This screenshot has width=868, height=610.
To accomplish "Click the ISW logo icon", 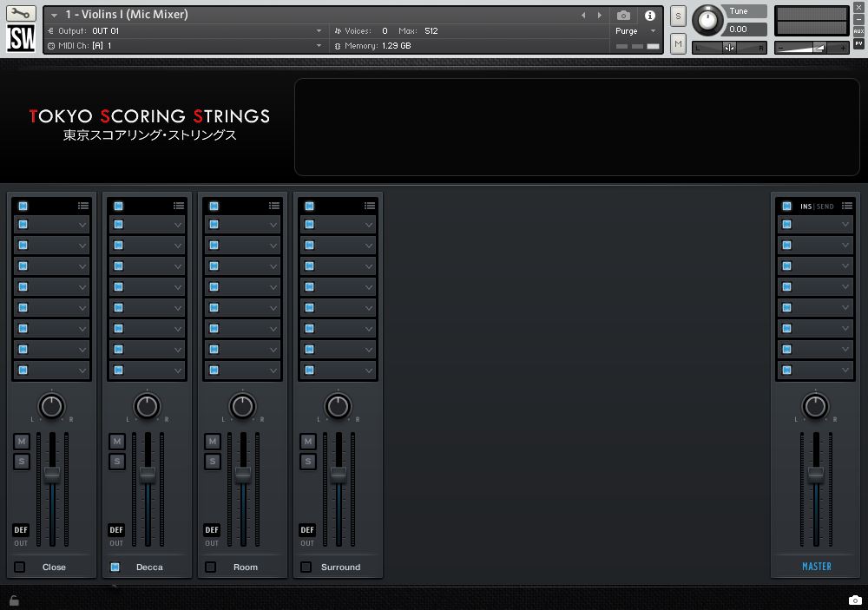I will 21,38.
